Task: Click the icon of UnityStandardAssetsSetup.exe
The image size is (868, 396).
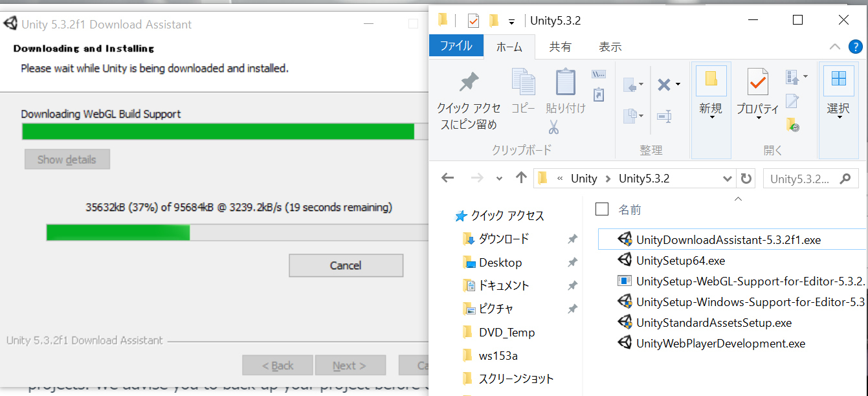Action: (x=625, y=322)
